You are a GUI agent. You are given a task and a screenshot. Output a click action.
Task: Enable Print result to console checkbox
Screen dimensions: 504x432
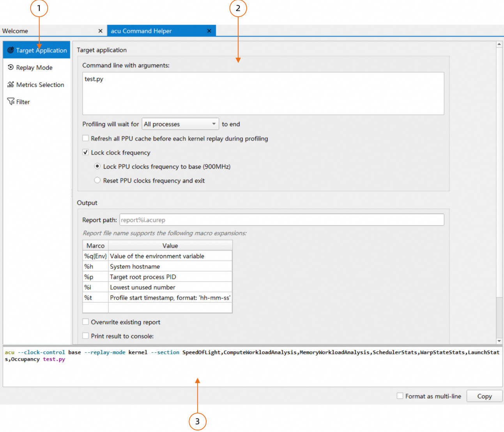point(85,336)
